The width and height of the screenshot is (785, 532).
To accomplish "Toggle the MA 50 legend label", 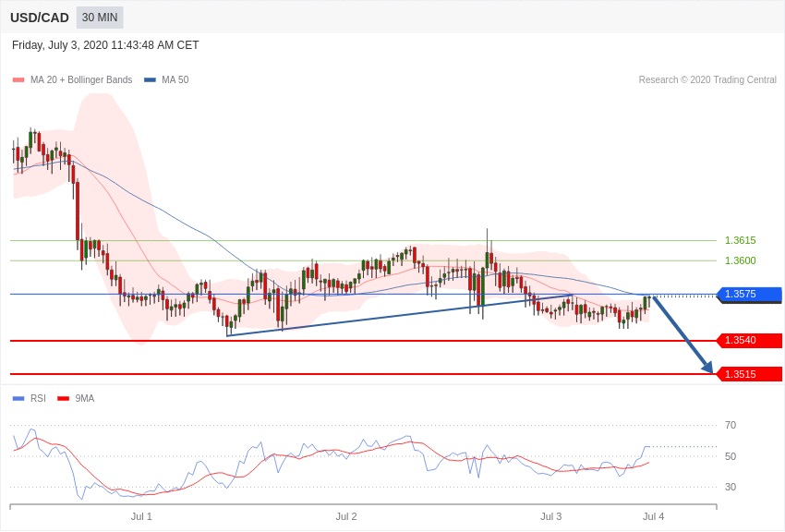I will click(175, 80).
